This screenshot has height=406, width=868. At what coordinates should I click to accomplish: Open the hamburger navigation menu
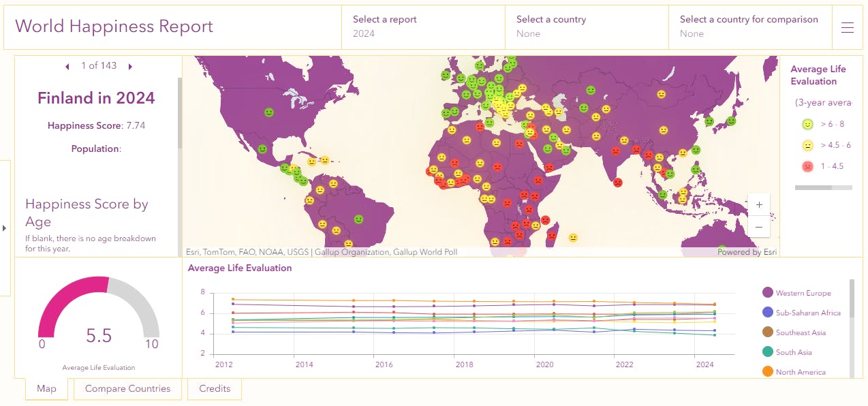point(847,27)
